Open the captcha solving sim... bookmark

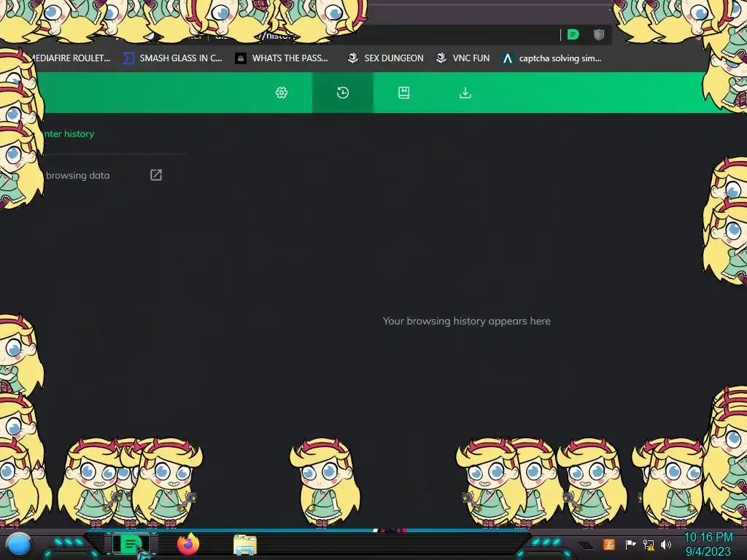coord(551,58)
